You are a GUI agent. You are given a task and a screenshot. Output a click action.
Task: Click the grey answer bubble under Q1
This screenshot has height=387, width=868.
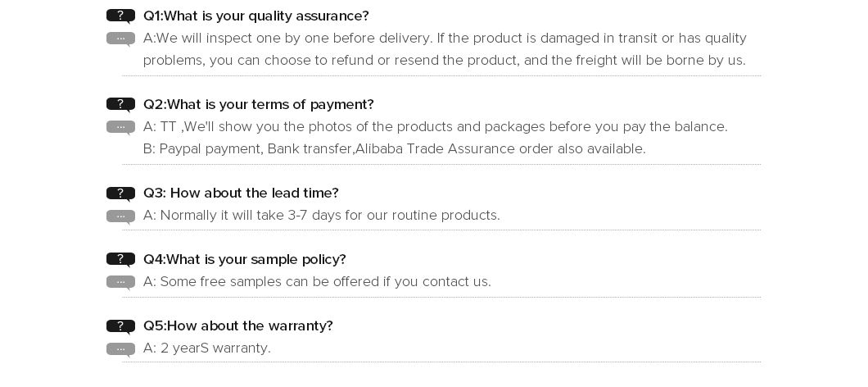coord(120,39)
